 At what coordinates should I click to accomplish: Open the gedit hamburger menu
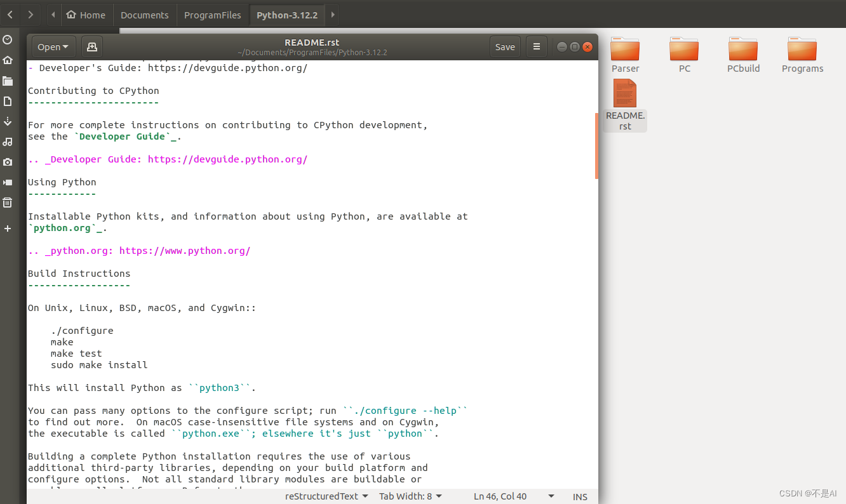tap(537, 47)
